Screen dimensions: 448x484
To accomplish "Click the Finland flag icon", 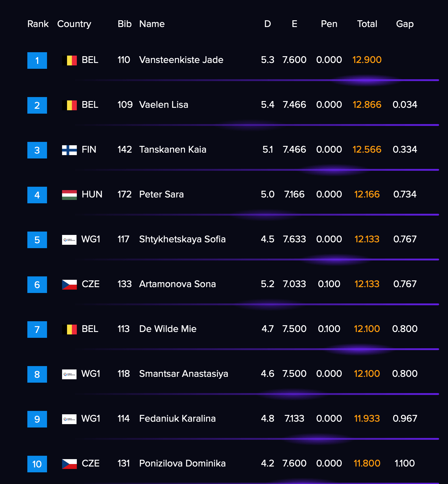I will coord(69,150).
